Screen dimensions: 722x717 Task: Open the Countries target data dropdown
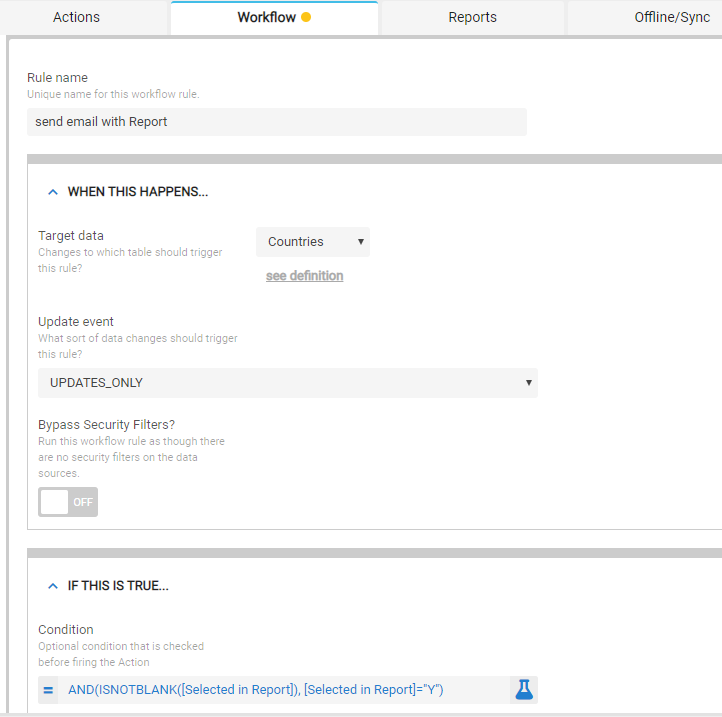point(313,242)
